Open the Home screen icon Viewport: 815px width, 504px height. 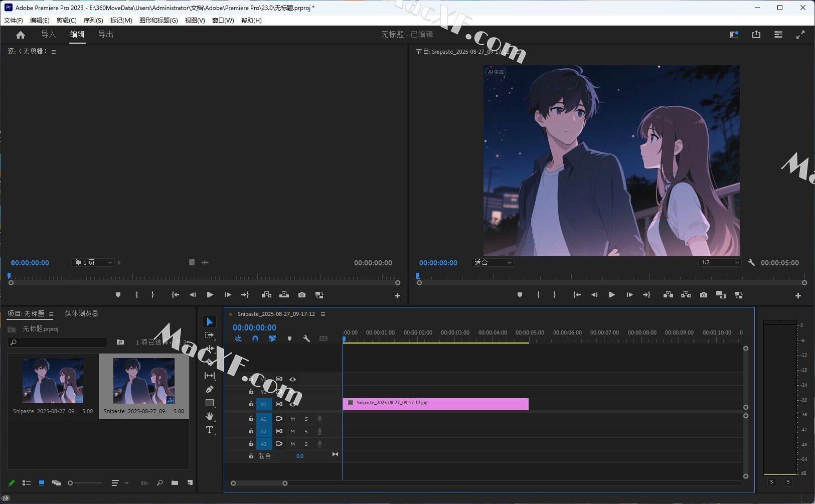point(21,35)
